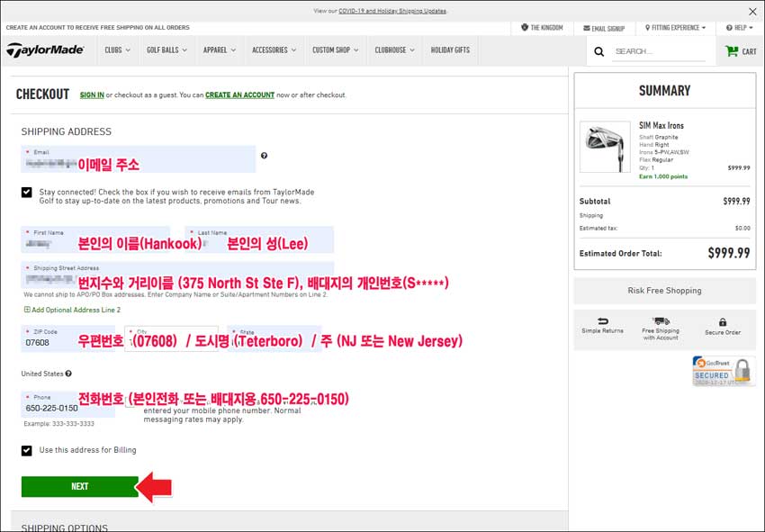Image resolution: width=765 pixels, height=532 pixels.
Task: Click the Last Name input field
Action: pyautogui.click(x=259, y=239)
